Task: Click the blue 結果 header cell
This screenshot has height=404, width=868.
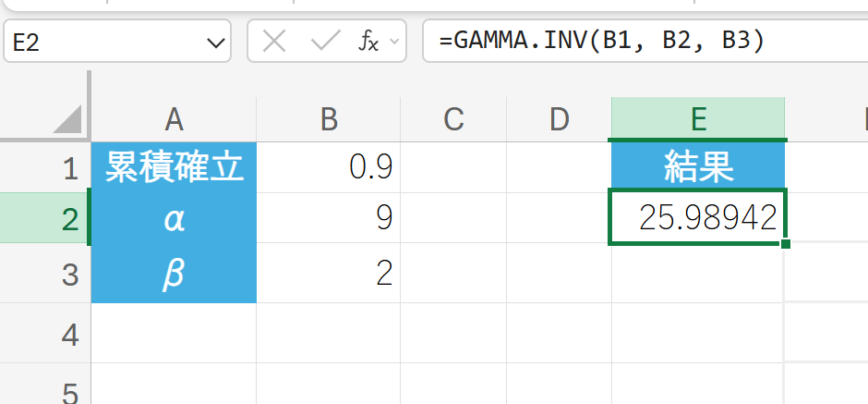Action: click(698, 167)
